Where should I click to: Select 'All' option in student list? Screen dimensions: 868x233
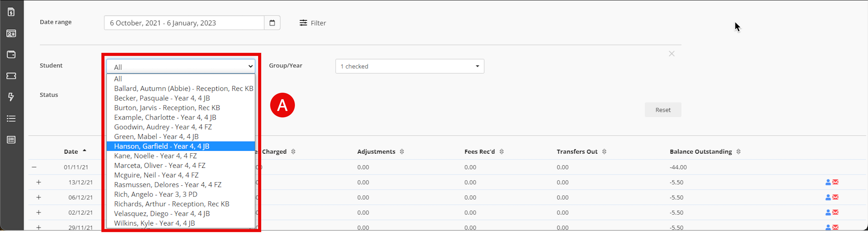(x=118, y=79)
